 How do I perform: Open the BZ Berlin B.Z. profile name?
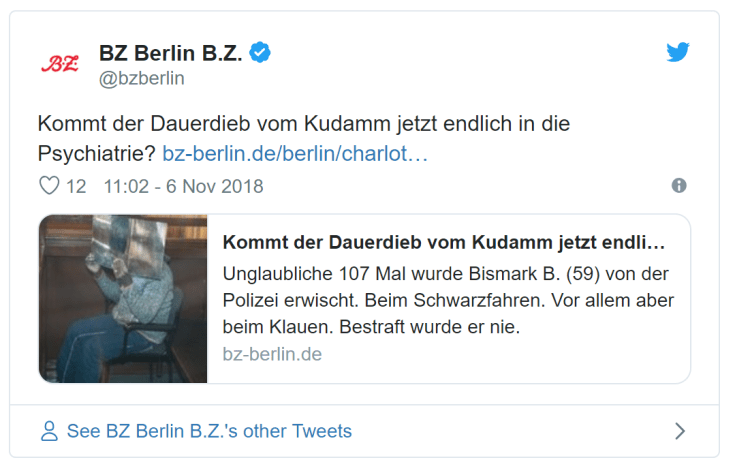pyautogui.click(x=170, y=53)
